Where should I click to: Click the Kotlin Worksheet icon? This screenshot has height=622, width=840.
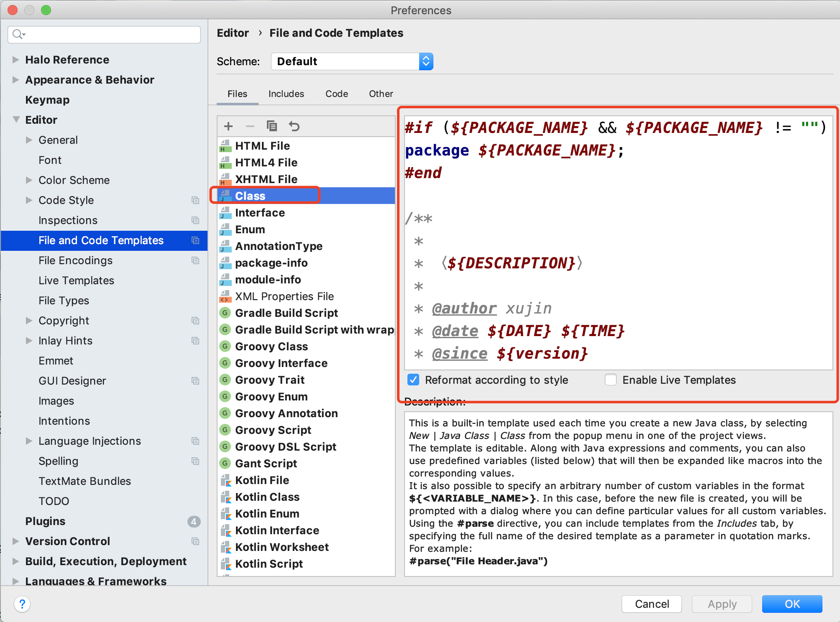coord(226,547)
